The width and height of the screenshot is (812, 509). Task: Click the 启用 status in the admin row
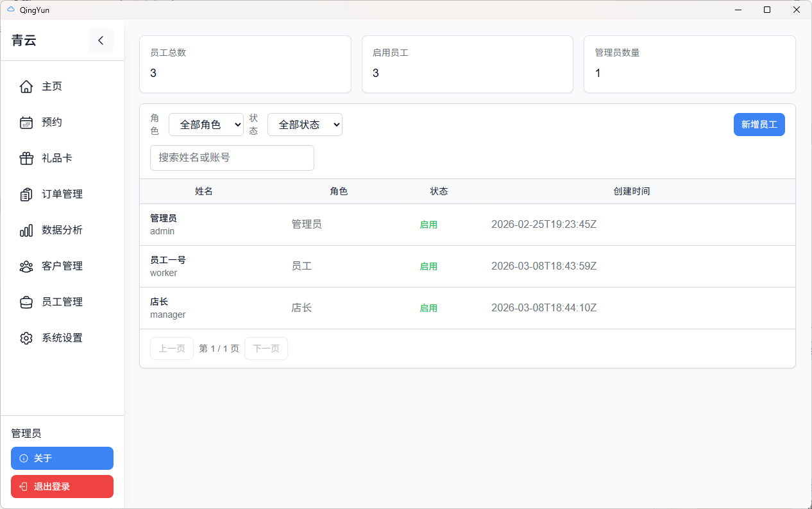coord(428,225)
